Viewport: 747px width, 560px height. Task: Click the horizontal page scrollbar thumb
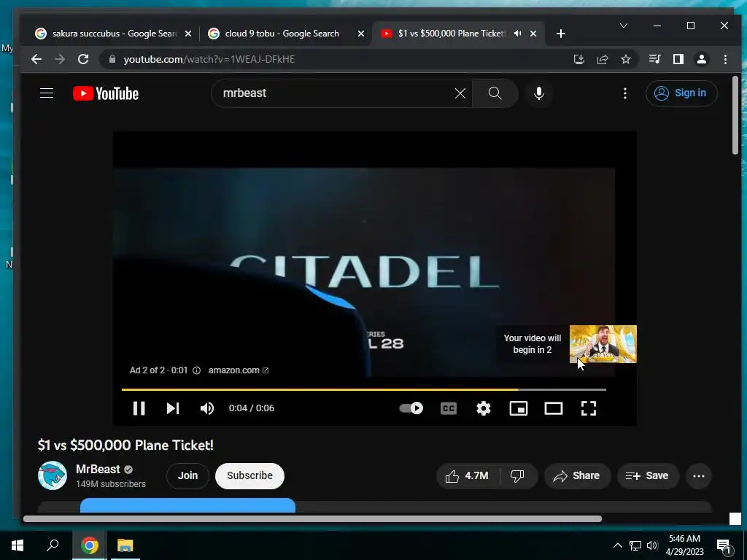coord(312,518)
